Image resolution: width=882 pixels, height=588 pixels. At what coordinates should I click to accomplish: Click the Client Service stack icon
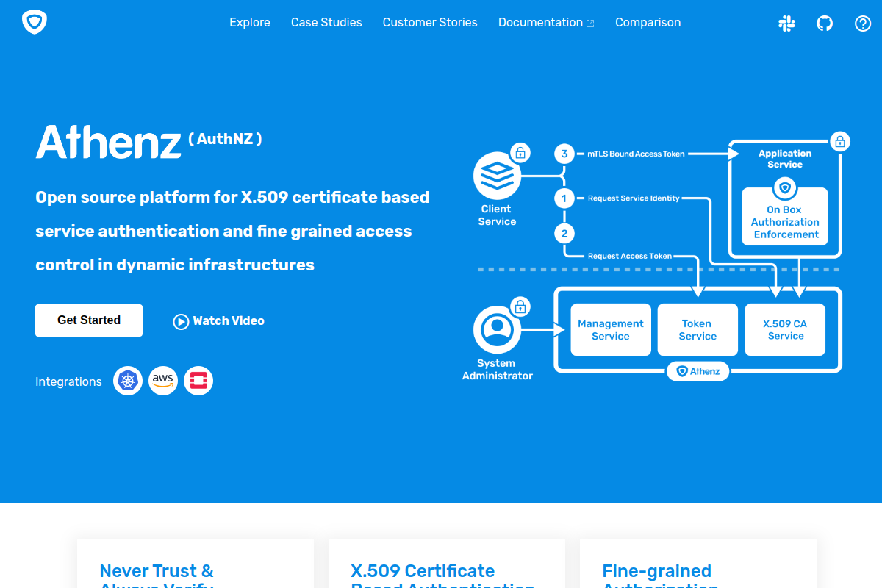[x=498, y=176]
